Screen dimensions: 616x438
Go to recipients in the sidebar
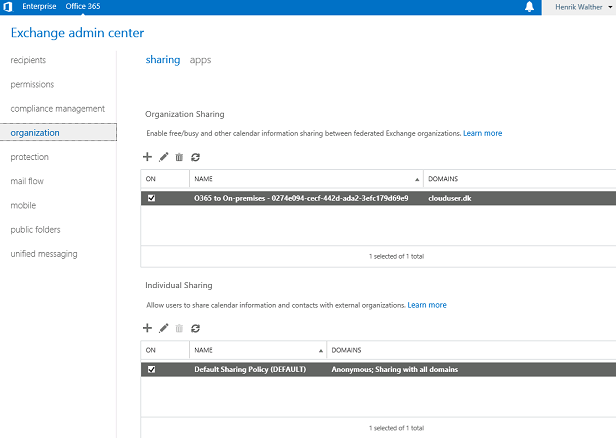(x=28, y=60)
